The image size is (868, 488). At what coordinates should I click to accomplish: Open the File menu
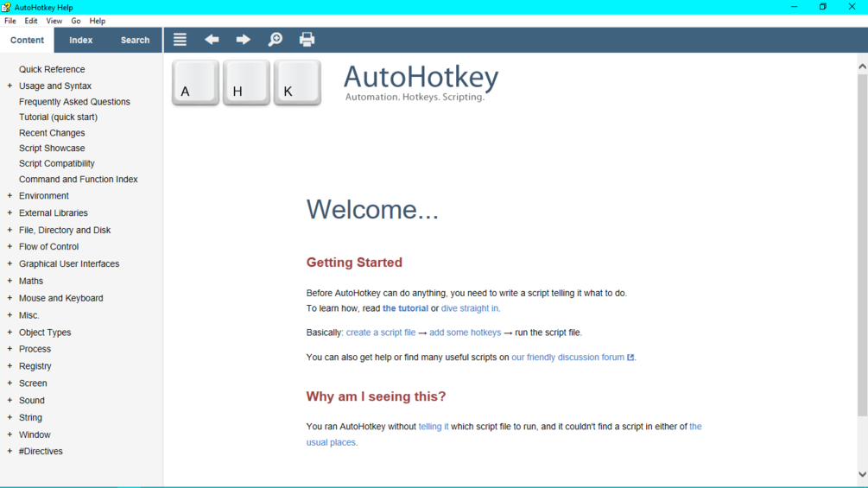click(10, 21)
